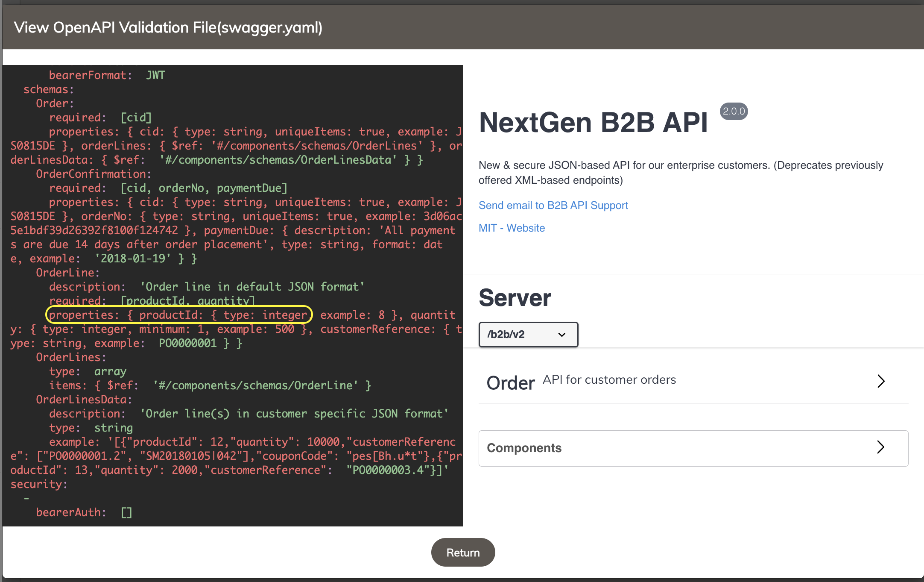Click the 'bearerAuth: []' line
The image size is (924, 582).
point(84,512)
